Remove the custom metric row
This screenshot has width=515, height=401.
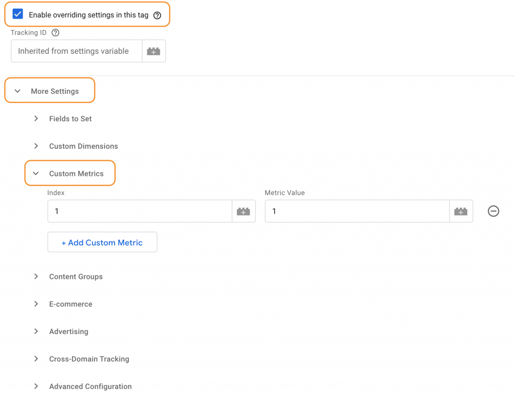[x=493, y=211]
